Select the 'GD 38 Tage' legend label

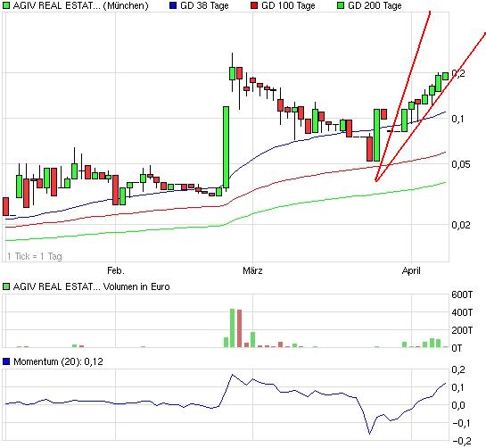click(x=204, y=5)
